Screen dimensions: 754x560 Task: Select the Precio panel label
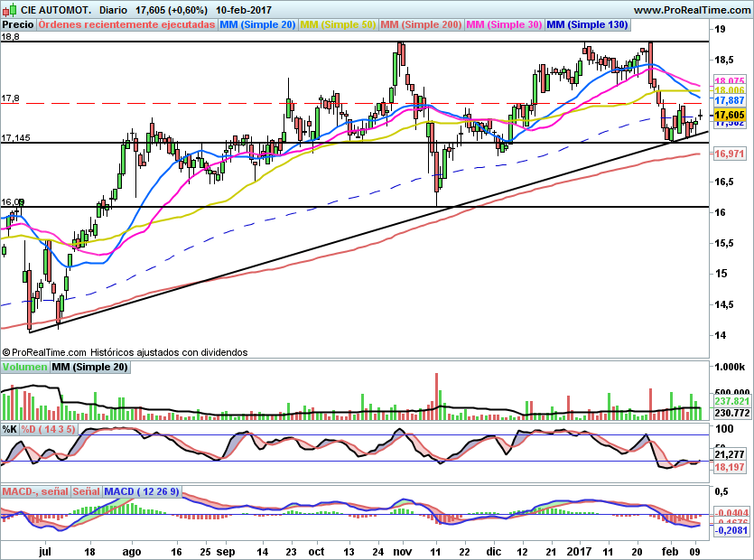(x=18, y=24)
